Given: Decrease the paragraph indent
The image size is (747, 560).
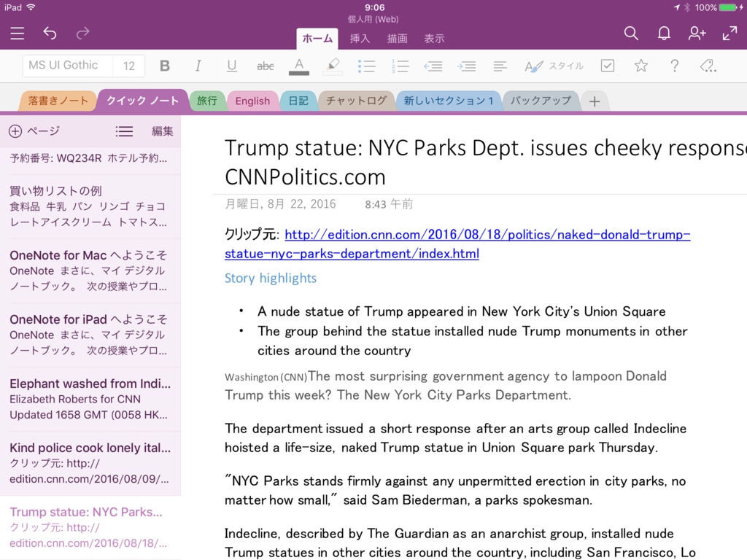Looking at the screenshot, I should pyautogui.click(x=433, y=66).
